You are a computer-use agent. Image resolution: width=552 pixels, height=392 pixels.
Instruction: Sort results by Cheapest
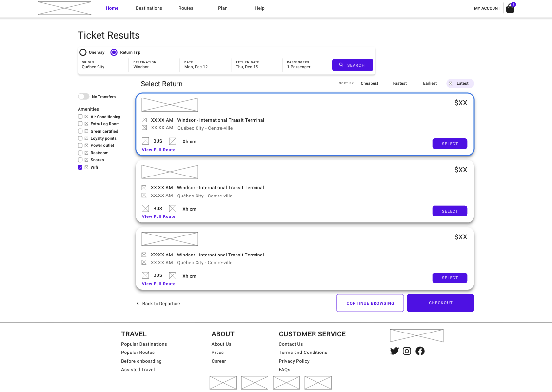click(369, 83)
